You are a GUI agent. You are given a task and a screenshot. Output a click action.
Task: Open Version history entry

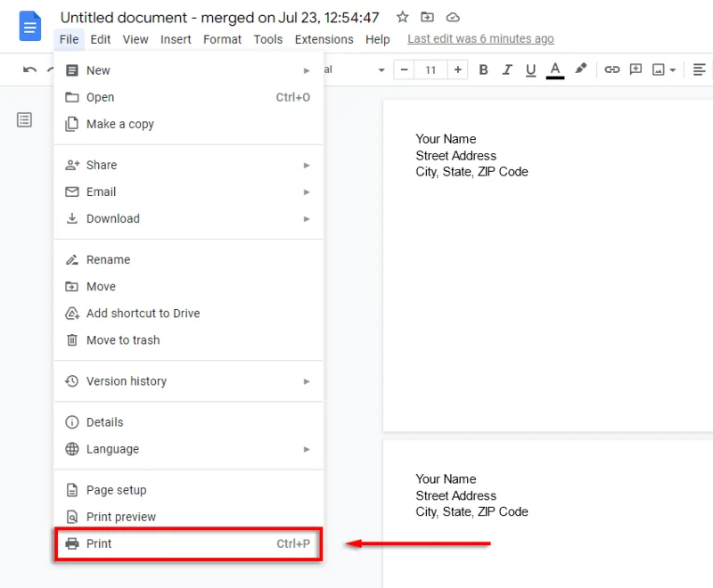pos(188,380)
